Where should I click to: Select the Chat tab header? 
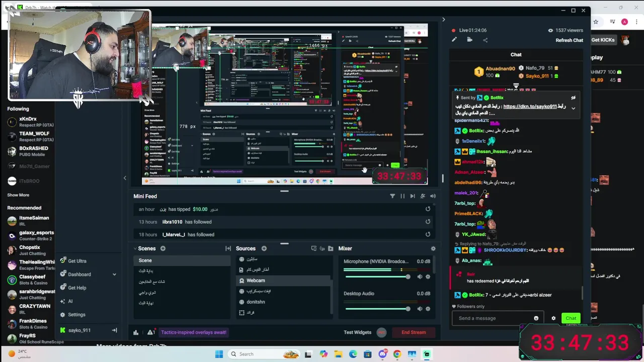point(516,54)
